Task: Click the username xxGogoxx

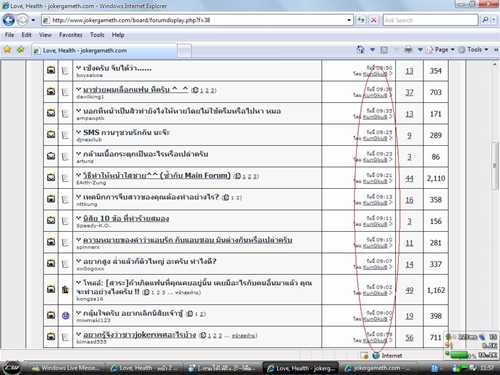Action: (x=90, y=269)
